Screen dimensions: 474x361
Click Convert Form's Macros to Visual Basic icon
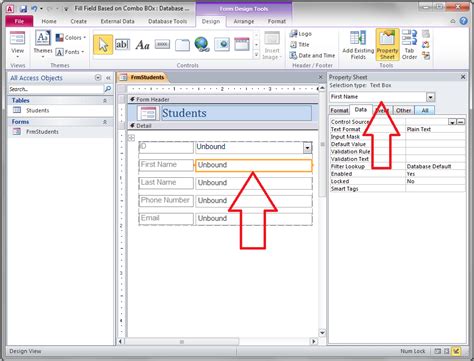click(426, 56)
